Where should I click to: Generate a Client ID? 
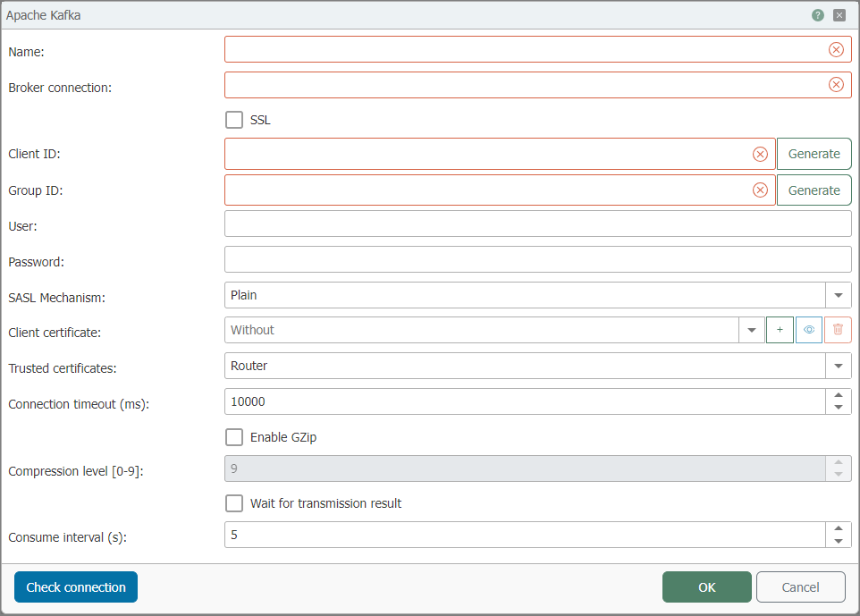pos(814,154)
